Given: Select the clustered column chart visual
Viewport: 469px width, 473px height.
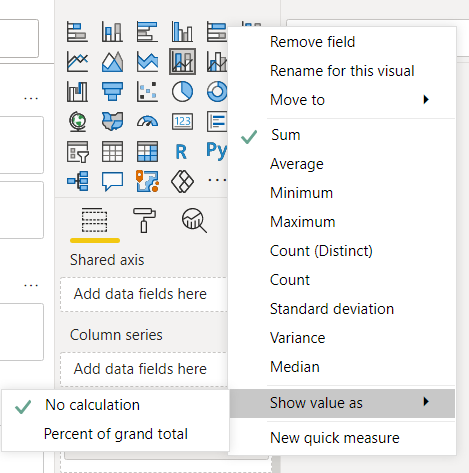Looking at the screenshot, I should (182, 32).
